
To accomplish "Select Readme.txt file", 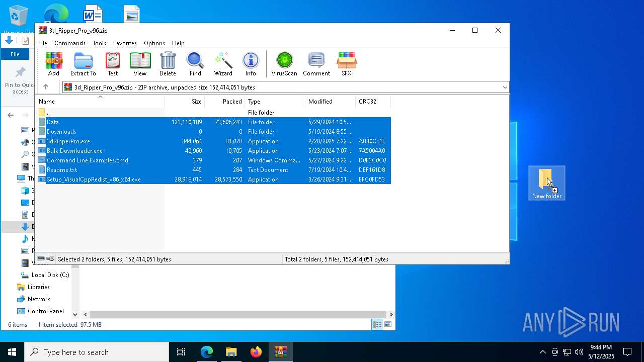I will 214,170.
